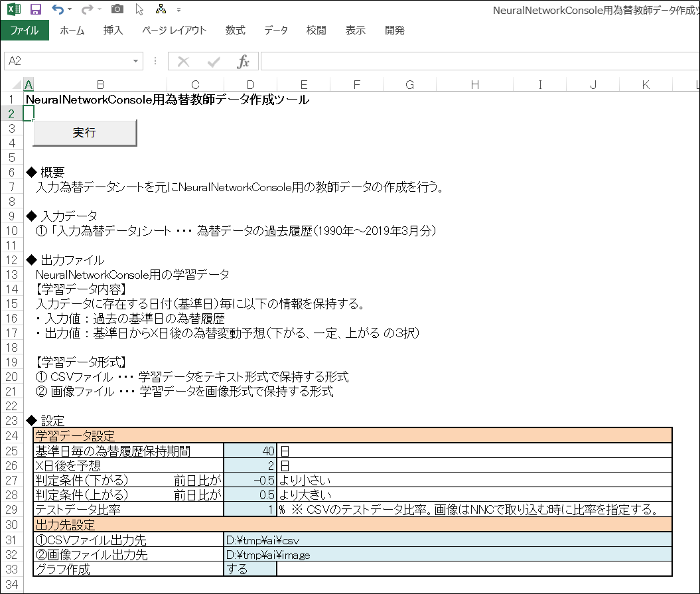
Task: Click the enter checkmark formula bar icon
Action: click(214, 62)
